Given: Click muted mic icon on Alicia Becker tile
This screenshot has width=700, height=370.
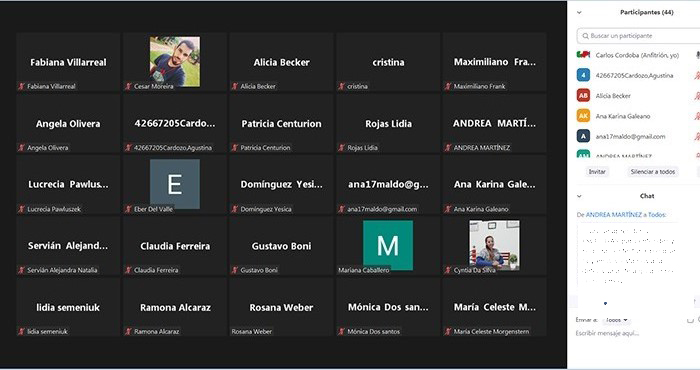Looking at the screenshot, I should (x=234, y=86).
